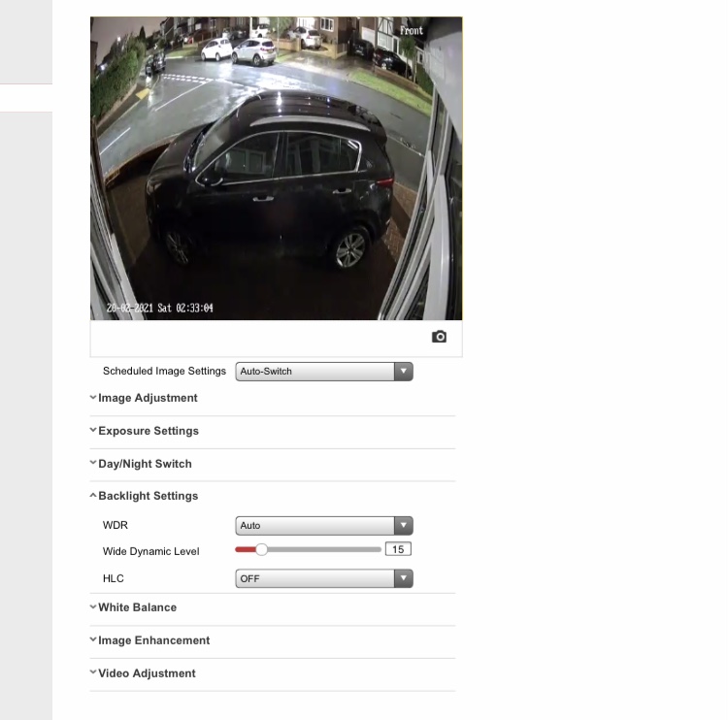Click the chevron arrow beside Exposure Settings
Viewport: 728px width, 720px height.
(93, 431)
